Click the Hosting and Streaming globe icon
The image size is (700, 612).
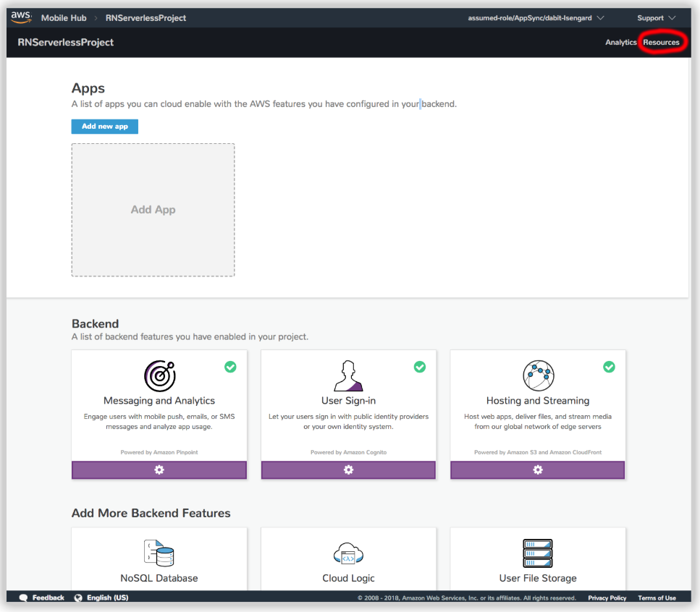pyautogui.click(x=539, y=375)
